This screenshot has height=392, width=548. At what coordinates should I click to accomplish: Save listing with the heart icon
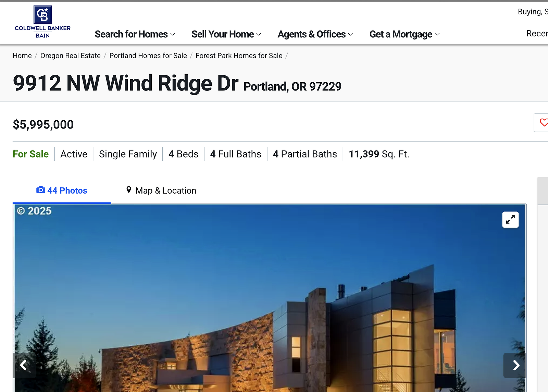point(543,122)
